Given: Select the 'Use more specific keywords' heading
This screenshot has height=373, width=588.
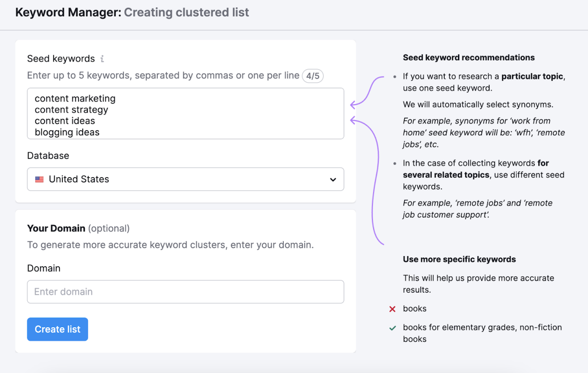Looking at the screenshot, I should 459,259.
